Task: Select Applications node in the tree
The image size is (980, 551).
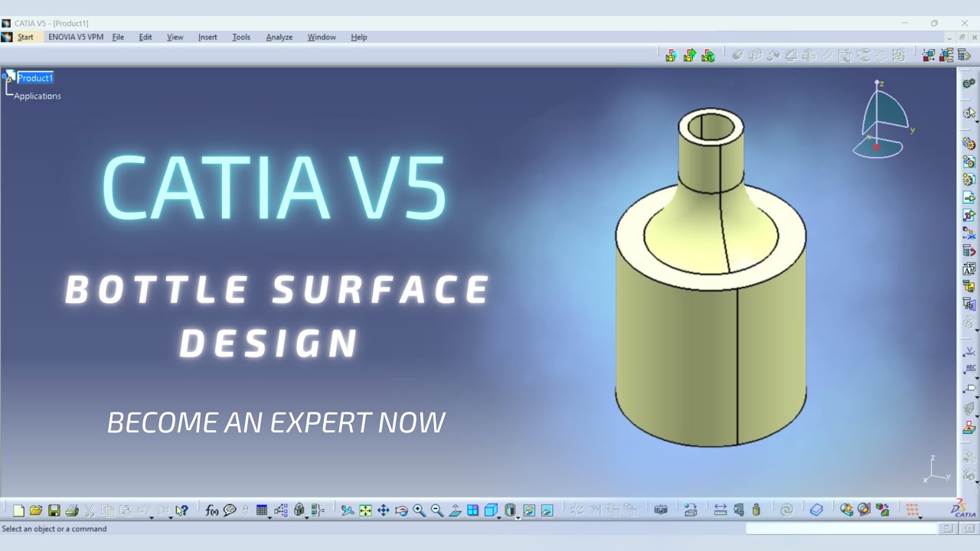Action: pos(38,96)
